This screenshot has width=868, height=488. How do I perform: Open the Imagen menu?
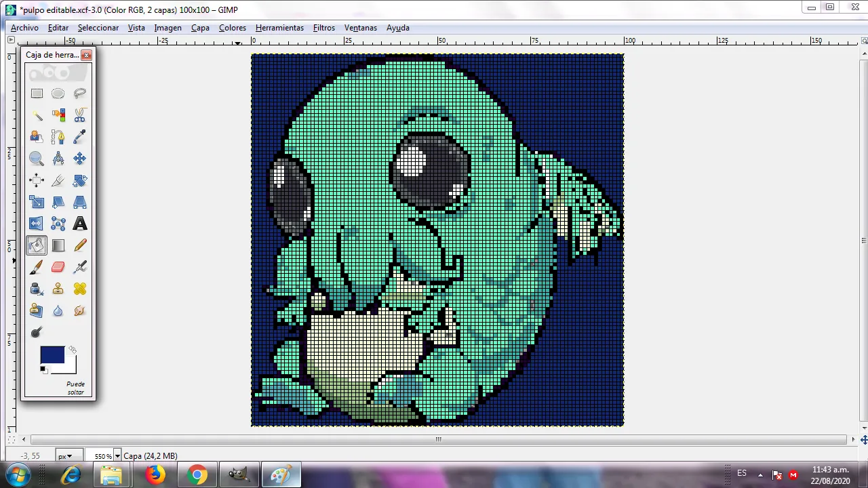(167, 28)
